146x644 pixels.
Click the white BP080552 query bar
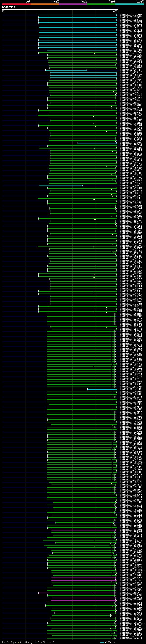tap(60, 10)
